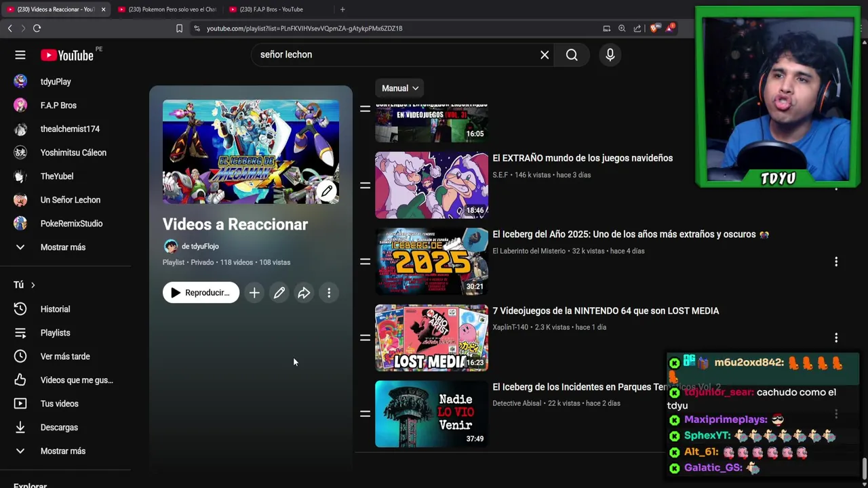Image resolution: width=868 pixels, height=488 pixels.
Task: Grab drag handle of Iceberg 2025 video
Action: 365,262
